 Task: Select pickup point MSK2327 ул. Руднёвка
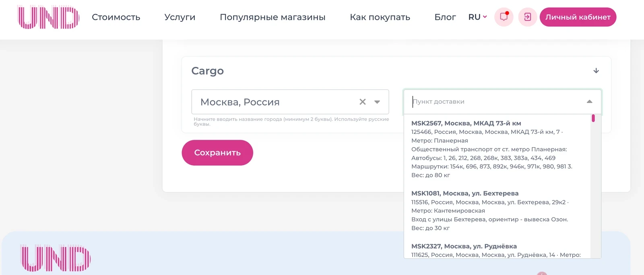click(x=497, y=250)
